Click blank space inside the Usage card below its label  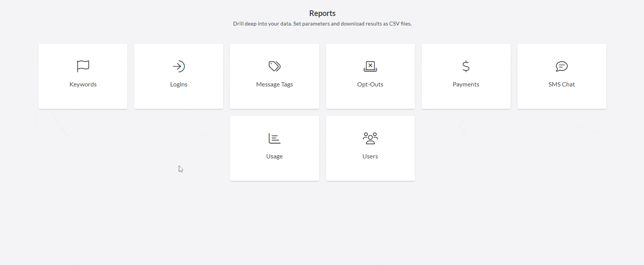(275, 171)
